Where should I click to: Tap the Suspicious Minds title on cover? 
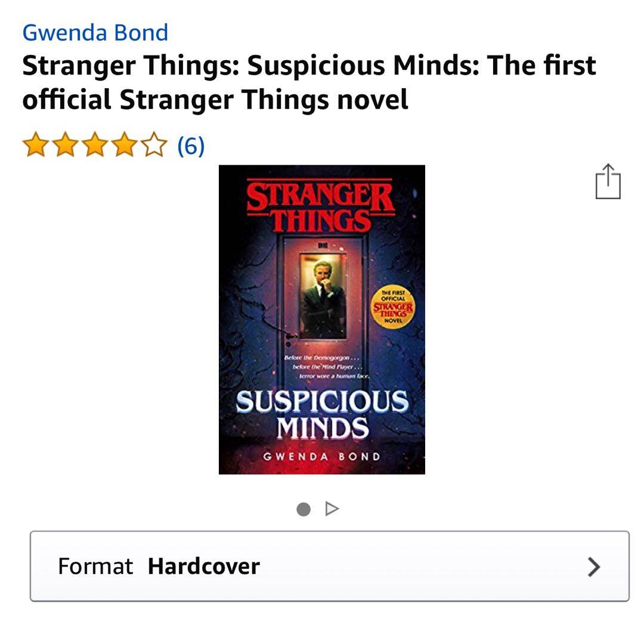pos(323,414)
